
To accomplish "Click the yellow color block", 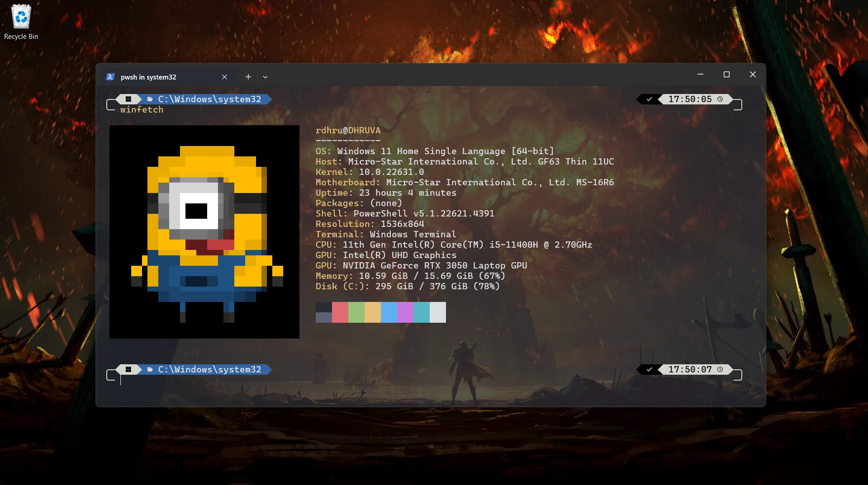I will tap(373, 312).
